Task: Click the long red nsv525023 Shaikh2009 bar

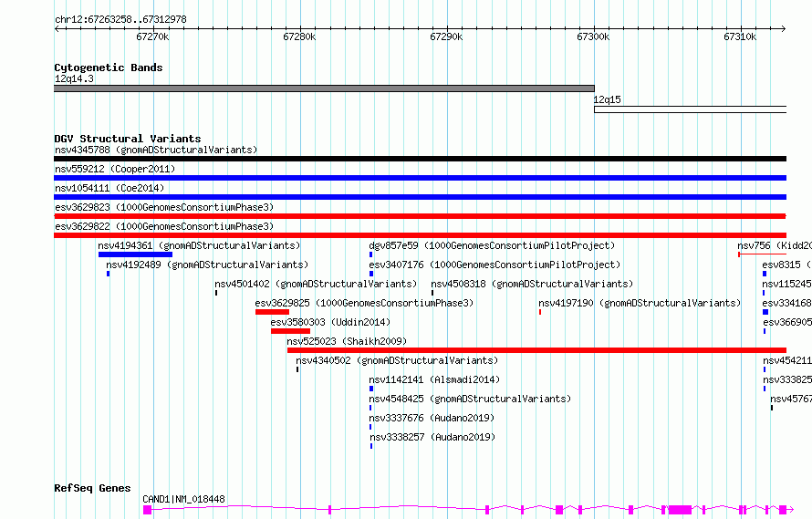Action: (536, 350)
